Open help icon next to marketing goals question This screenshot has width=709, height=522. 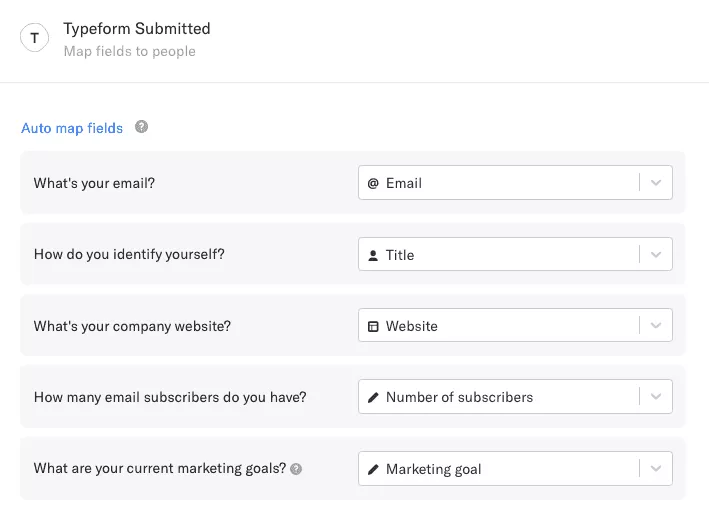(x=296, y=469)
